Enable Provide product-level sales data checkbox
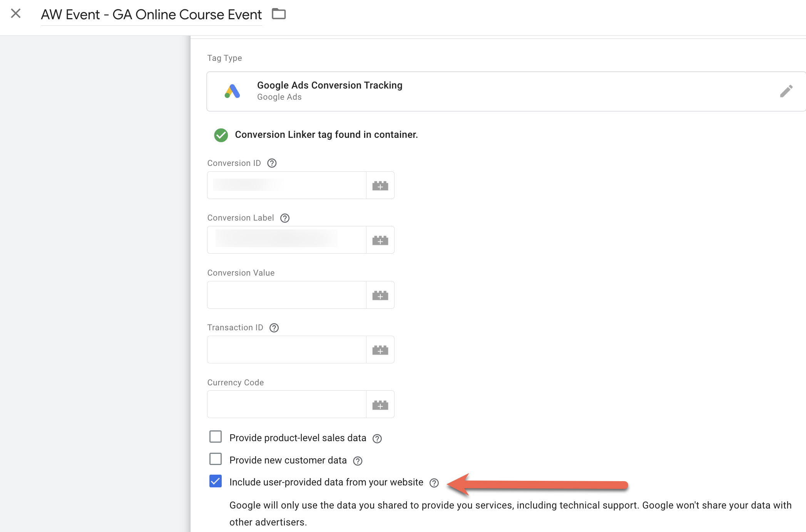The height and width of the screenshot is (532, 806). click(x=216, y=437)
